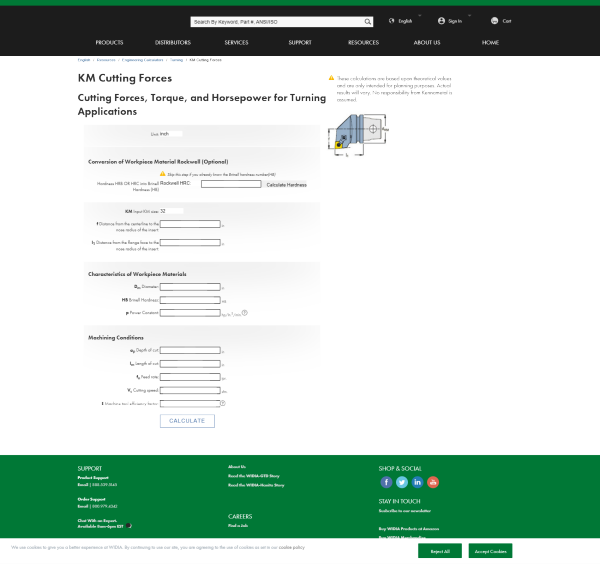Click the Power Constant help icon
The width and height of the screenshot is (600, 564).
tap(244, 313)
